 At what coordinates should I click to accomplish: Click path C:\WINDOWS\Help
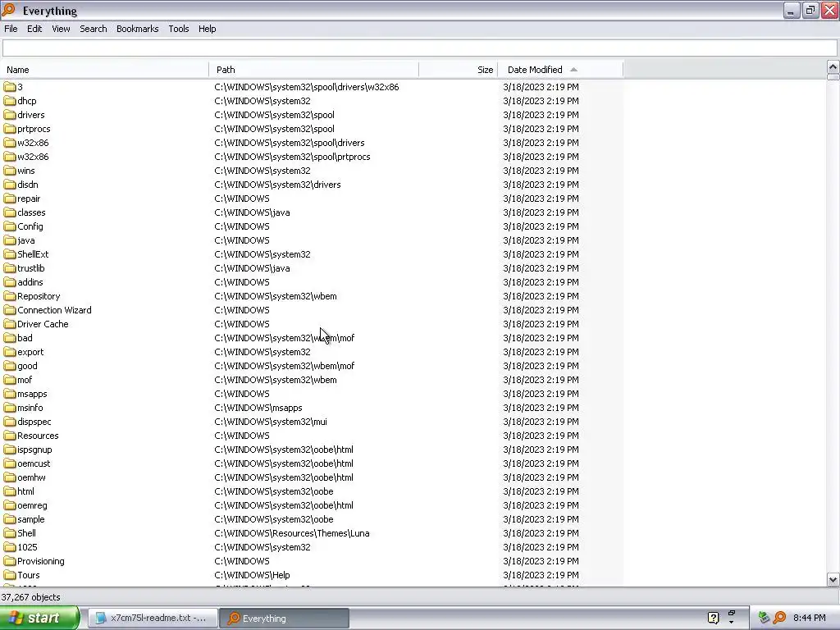click(x=252, y=575)
